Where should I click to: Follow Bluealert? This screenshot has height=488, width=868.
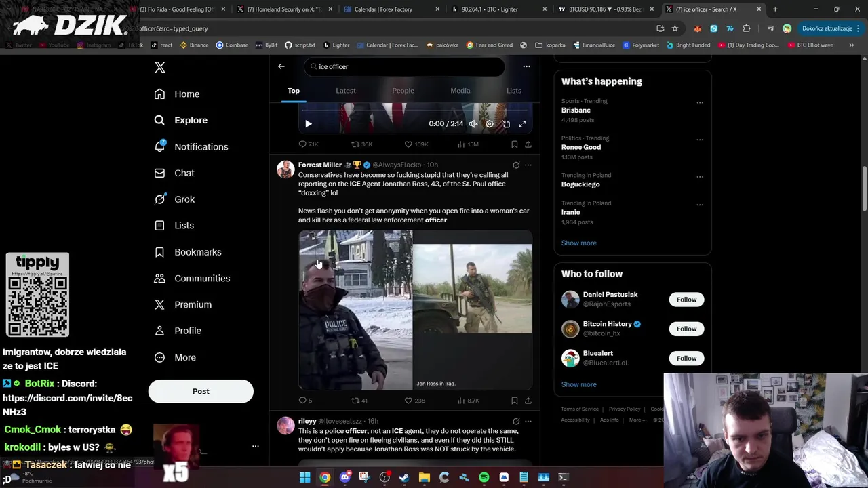tap(686, 358)
